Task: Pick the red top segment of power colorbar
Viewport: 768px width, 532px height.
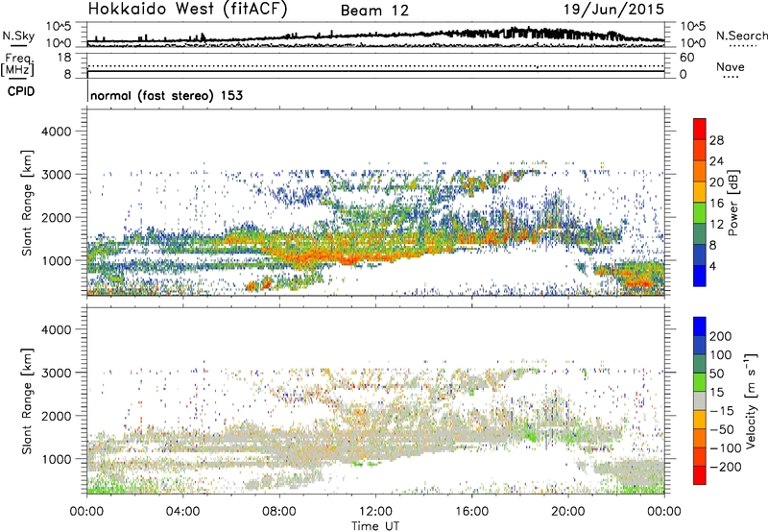Action: tap(700, 130)
